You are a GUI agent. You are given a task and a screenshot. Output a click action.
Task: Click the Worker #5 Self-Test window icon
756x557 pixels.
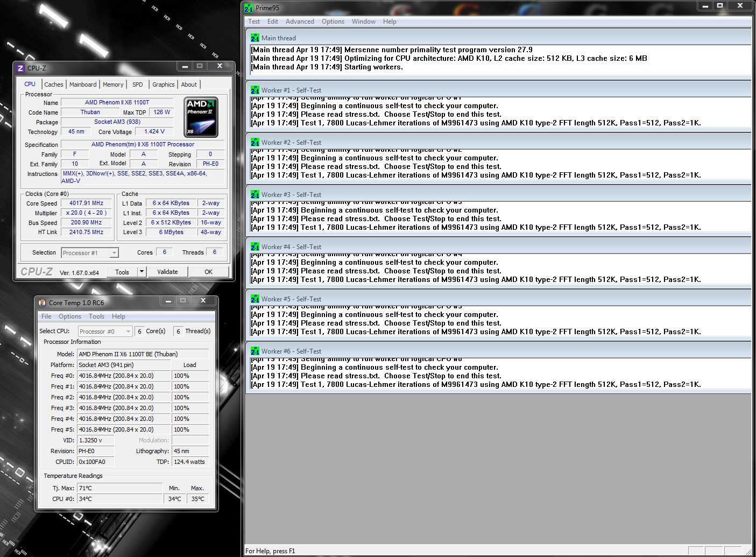pos(255,299)
